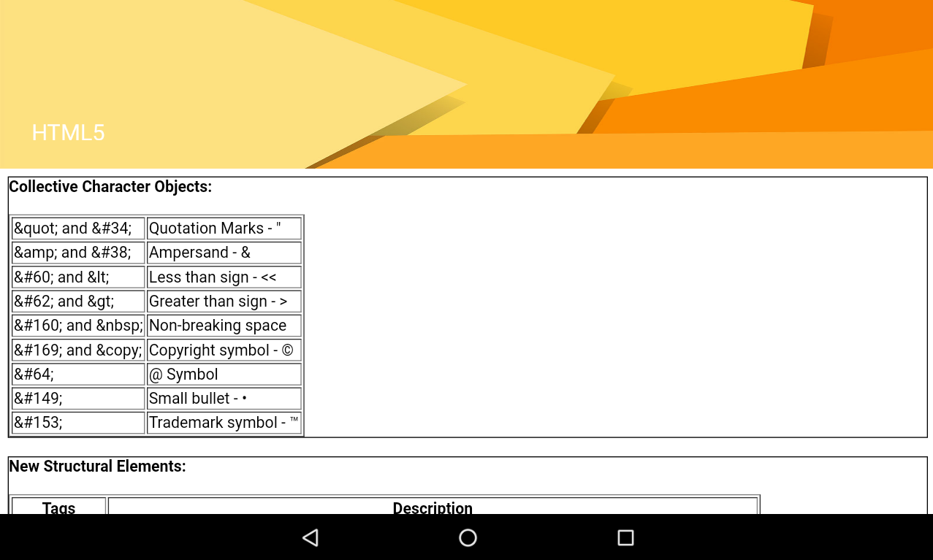Tap the 'Non-breaking space' cell
Image resolution: width=933 pixels, height=560 pixels.
point(224,326)
